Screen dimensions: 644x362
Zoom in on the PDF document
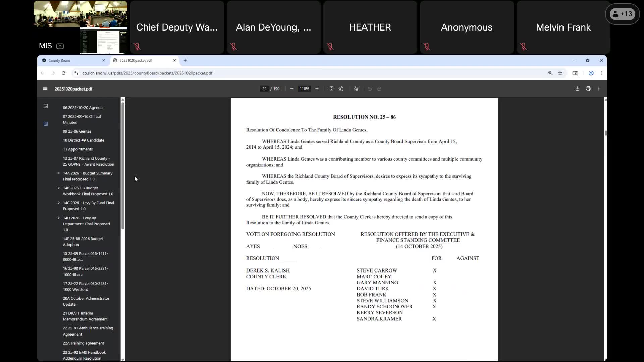coord(317,89)
